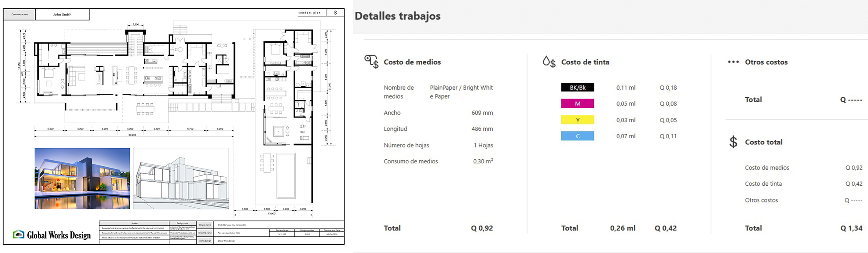
Task: Click the Global Works Design house logo
Action: [x=18, y=235]
